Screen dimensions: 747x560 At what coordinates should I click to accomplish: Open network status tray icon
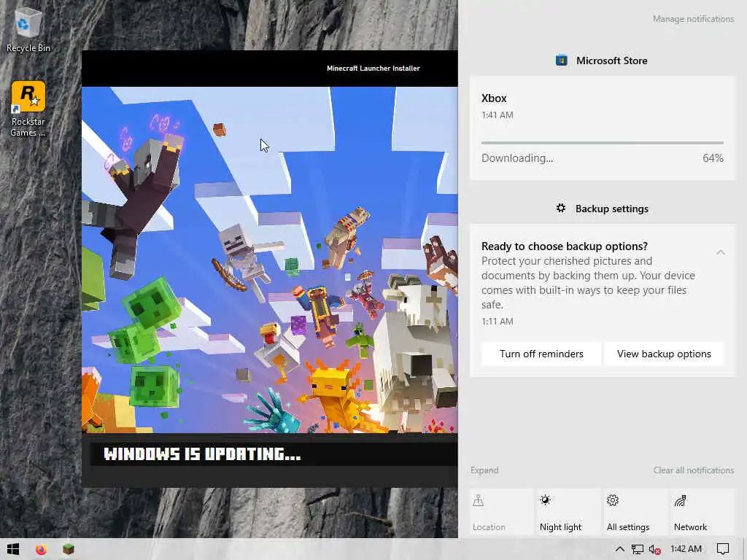(x=637, y=550)
